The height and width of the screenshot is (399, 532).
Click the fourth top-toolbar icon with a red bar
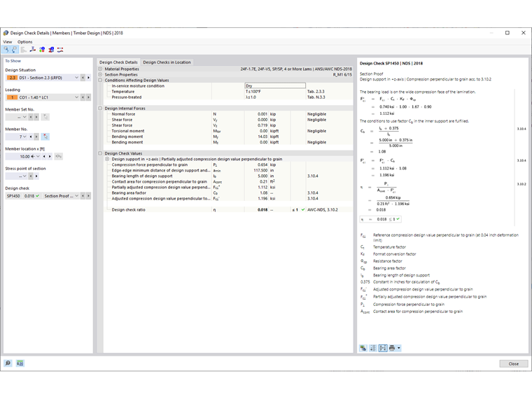click(x=33, y=50)
